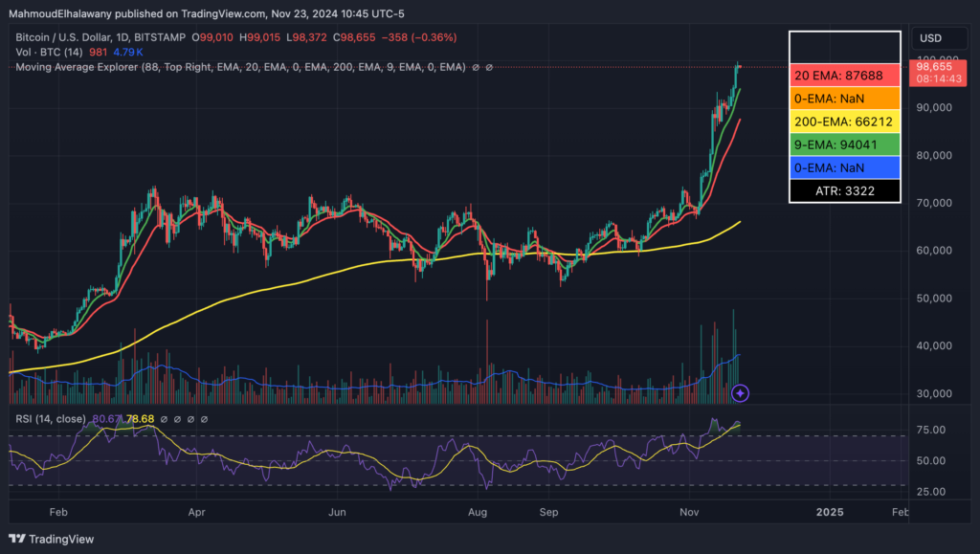Viewport: 980px width, 554px height.
Task: Click the yellow 200-EMA table cell
Action: point(844,122)
